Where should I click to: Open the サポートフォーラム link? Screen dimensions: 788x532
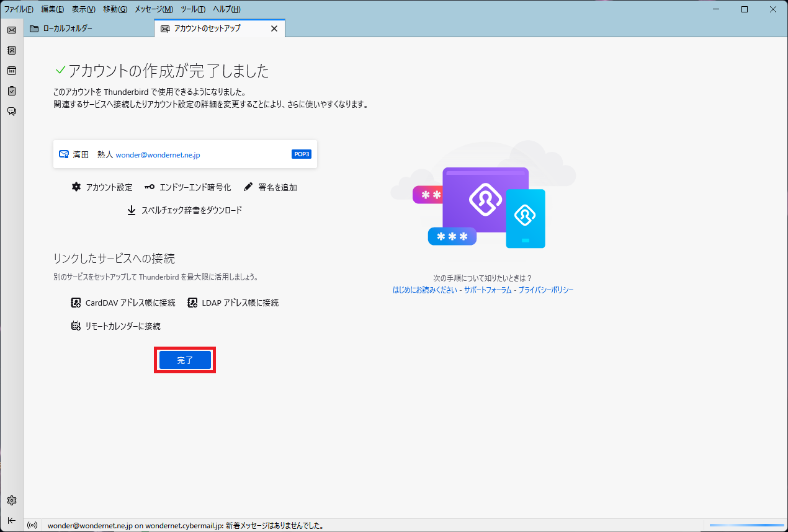pos(488,290)
